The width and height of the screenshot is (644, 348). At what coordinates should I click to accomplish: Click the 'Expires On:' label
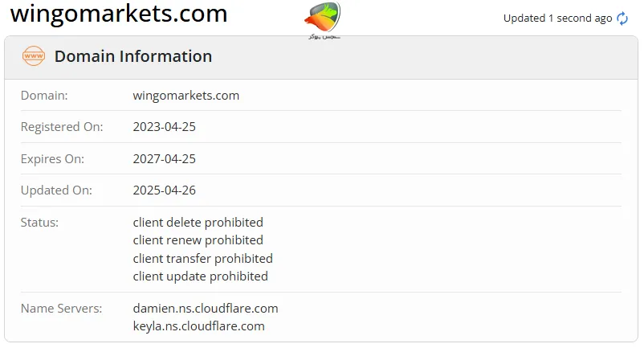pyautogui.click(x=52, y=159)
